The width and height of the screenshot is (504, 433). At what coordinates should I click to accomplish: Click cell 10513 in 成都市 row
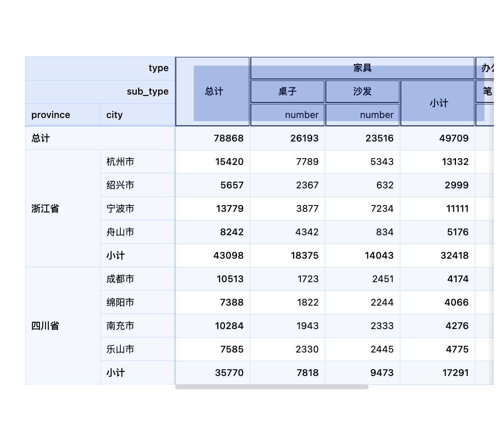[x=213, y=279]
